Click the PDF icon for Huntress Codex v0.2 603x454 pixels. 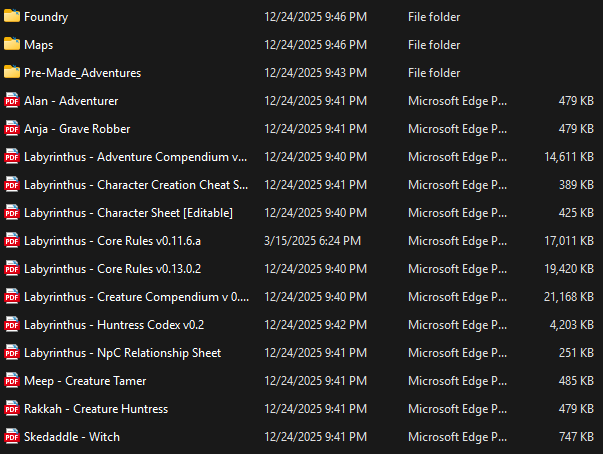tap(12, 325)
